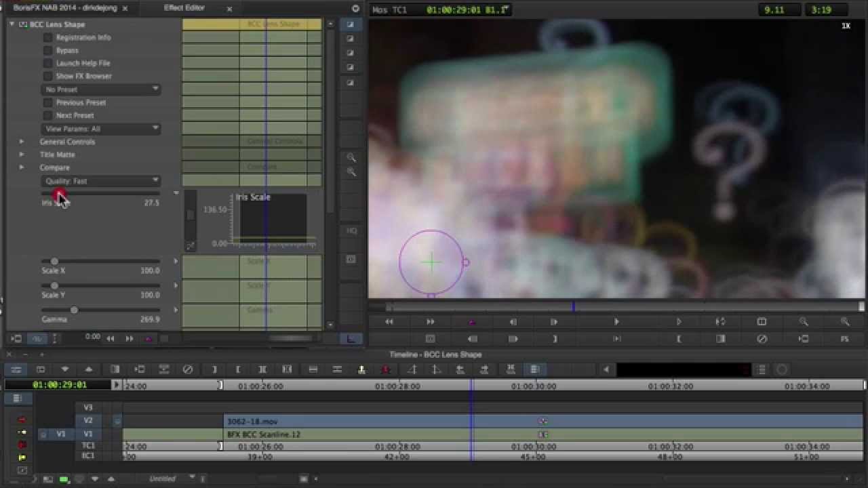This screenshot has height=488, width=868.
Task: Click green icon in timeline bottom bar
Action: click(x=64, y=479)
